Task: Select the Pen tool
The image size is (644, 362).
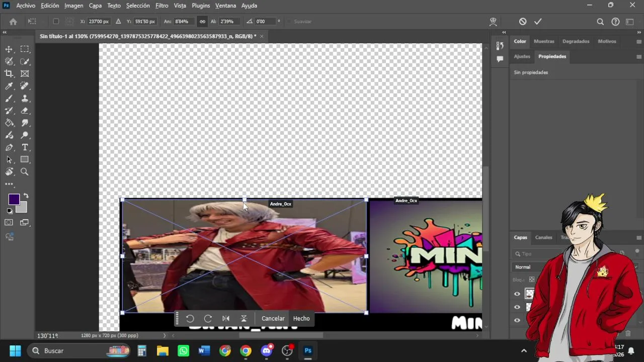Action: (x=9, y=147)
